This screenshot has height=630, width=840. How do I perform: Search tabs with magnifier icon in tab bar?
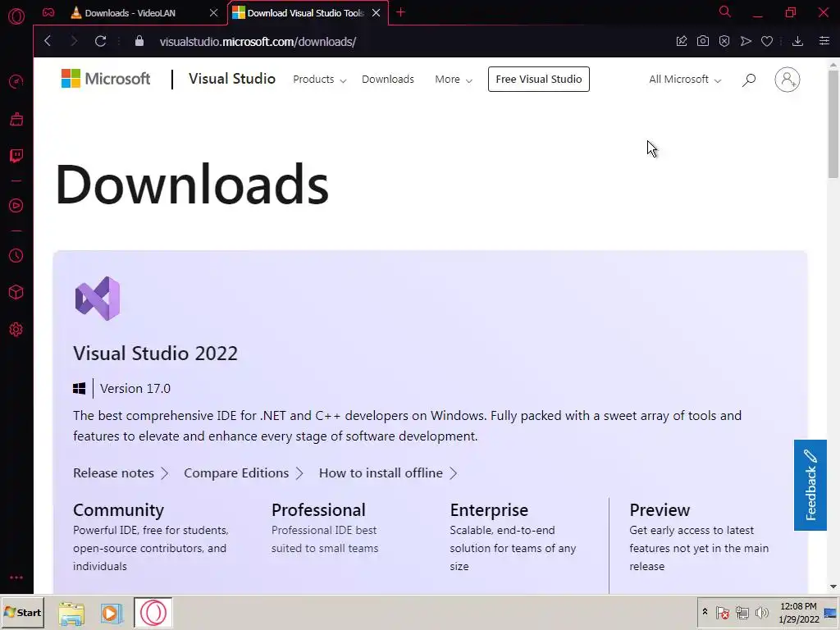coord(725,11)
